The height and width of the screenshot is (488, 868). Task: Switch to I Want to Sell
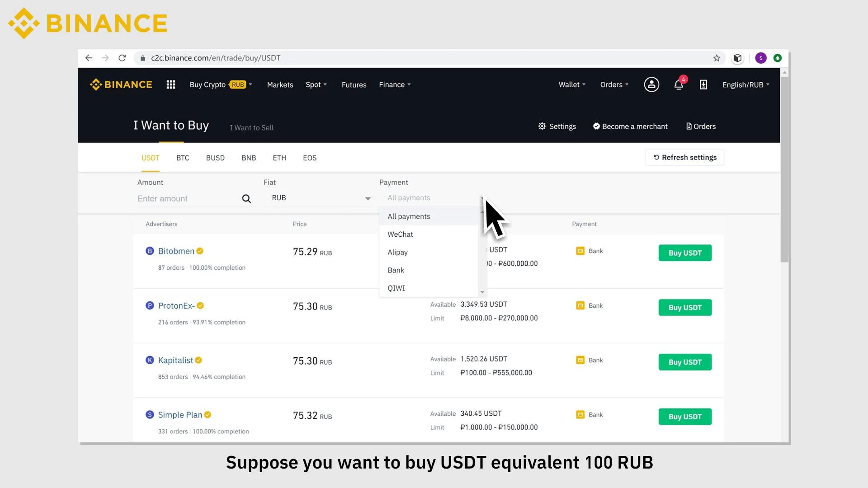pyautogui.click(x=251, y=128)
